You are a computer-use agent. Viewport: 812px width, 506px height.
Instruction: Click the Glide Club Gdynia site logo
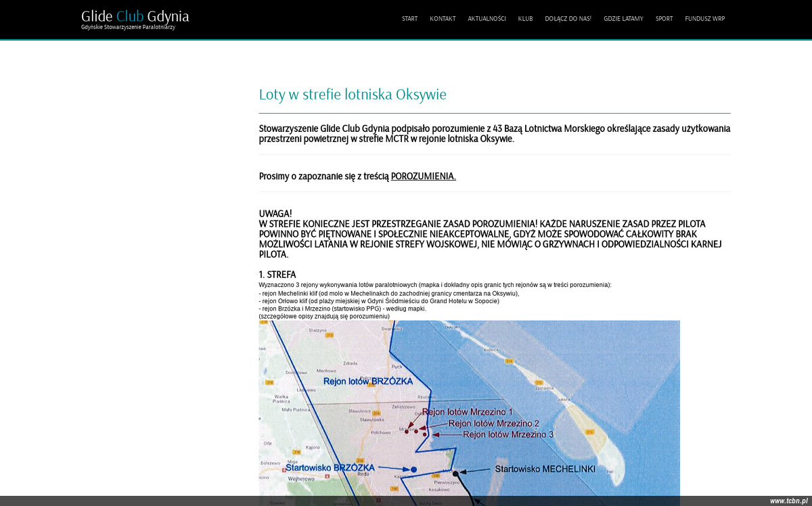(135, 16)
